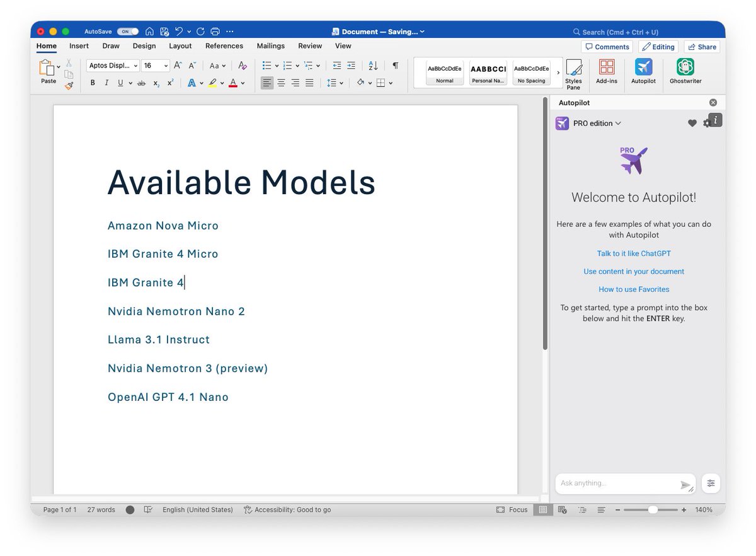
Task: Switch to the Layout tab
Action: pos(180,46)
